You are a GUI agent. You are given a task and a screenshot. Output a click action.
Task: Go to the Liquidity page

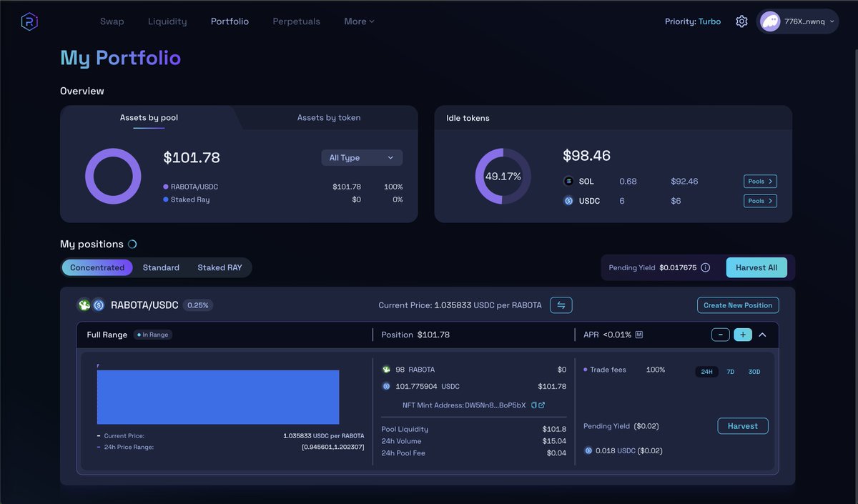tap(167, 21)
